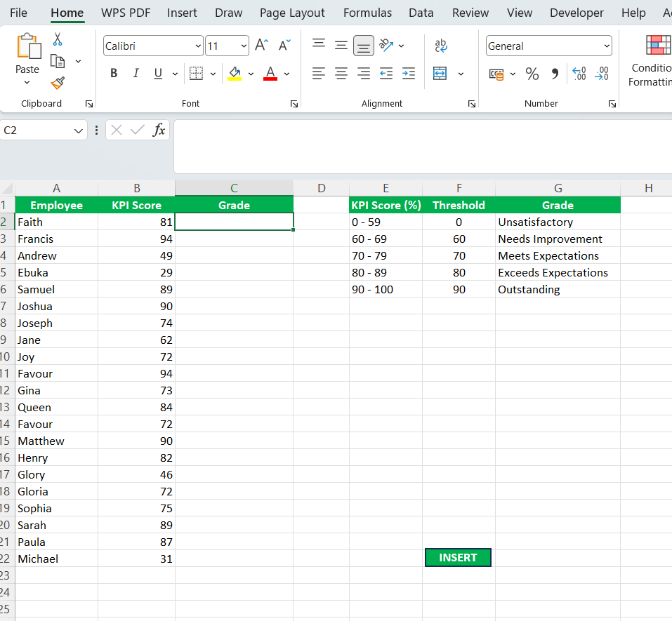Open the Page Layout tab
This screenshot has height=621, width=672.
click(292, 13)
